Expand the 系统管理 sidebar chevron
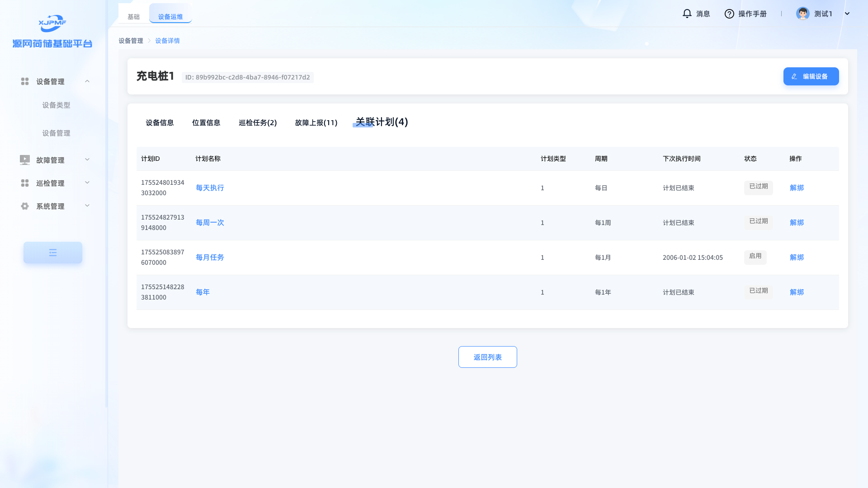Screen dimensions: 868x488 coord(87,206)
